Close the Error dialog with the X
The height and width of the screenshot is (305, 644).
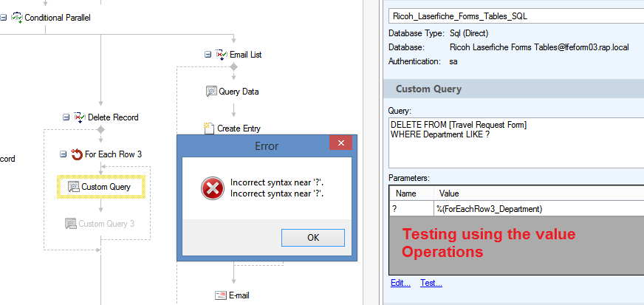tap(340, 143)
